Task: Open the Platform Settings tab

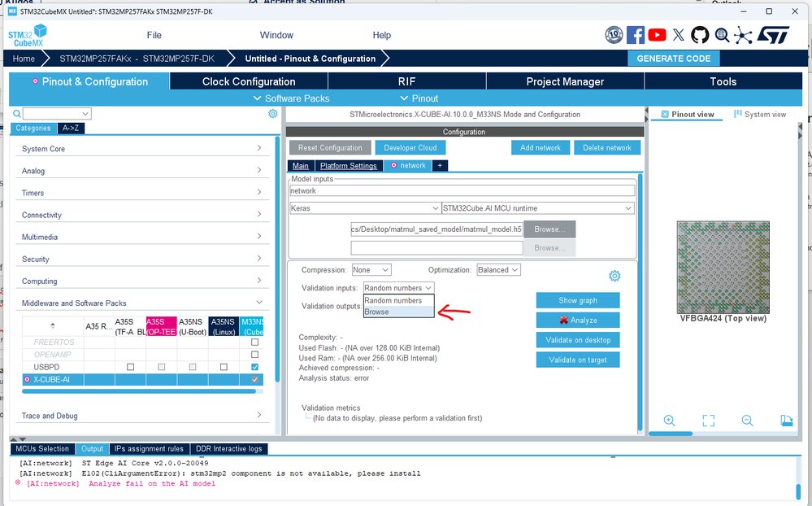Action: [349, 166]
